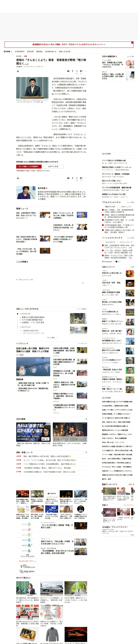The height and width of the screenshot is (644, 138).
Task: Click X icon in bottom share bar
Action: pos(77,178)
